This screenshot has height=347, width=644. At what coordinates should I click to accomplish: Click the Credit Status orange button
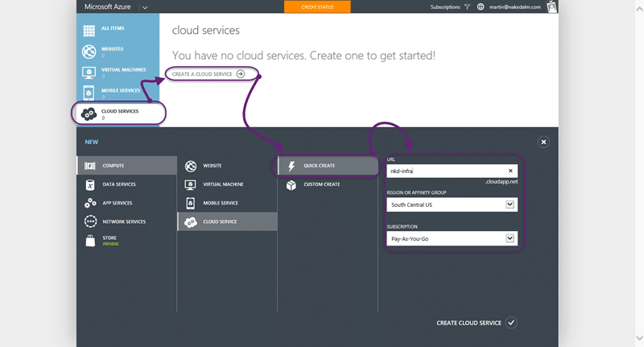[x=317, y=6]
